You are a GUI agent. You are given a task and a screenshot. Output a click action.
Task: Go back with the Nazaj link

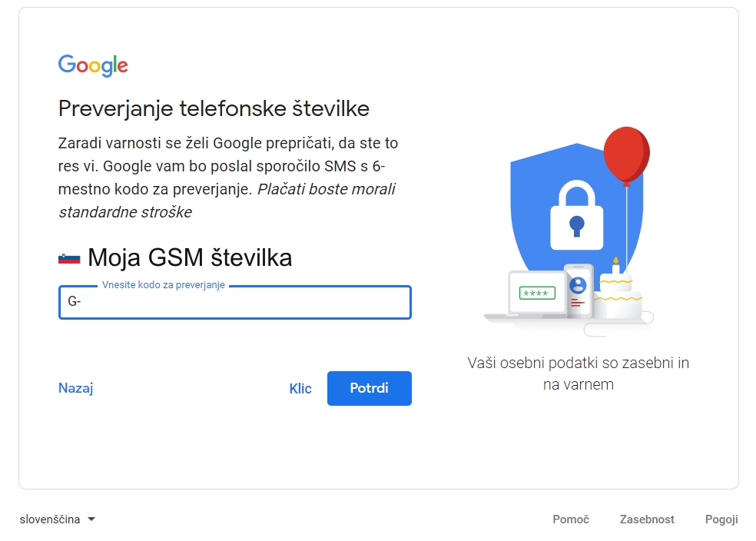(75, 388)
